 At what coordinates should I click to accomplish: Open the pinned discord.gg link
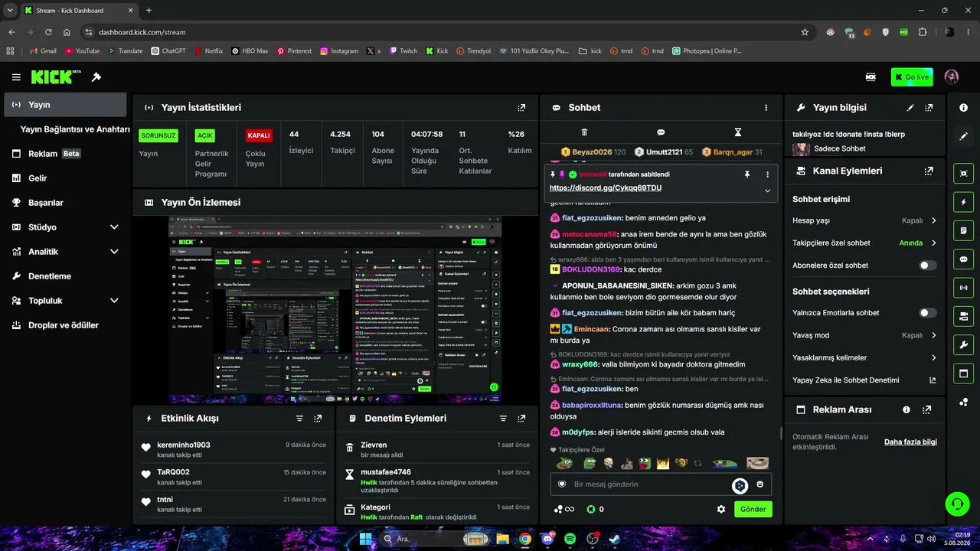click(x=606, y=188)
